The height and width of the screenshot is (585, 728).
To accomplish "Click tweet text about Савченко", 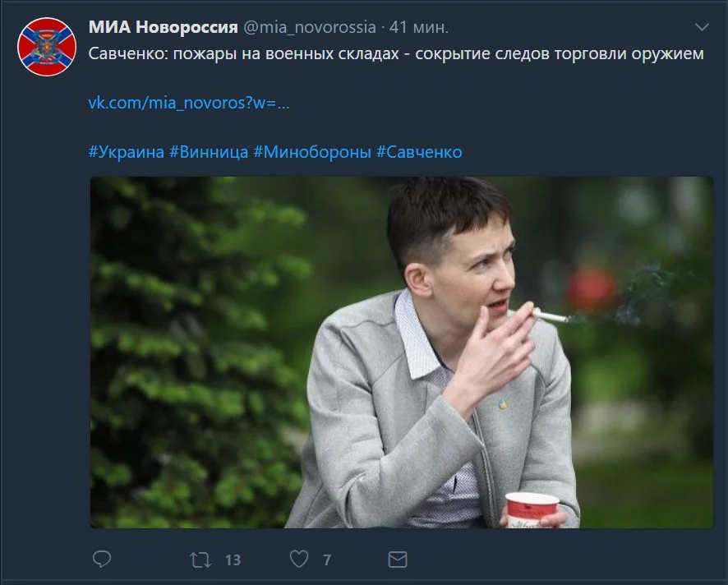I will (x=396, y=54).
